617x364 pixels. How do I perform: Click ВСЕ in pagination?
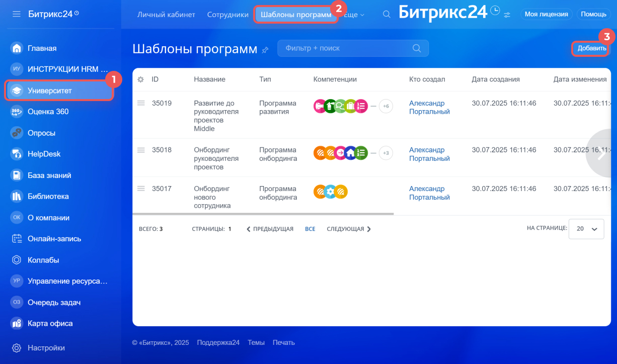click(x=310, y=229)
